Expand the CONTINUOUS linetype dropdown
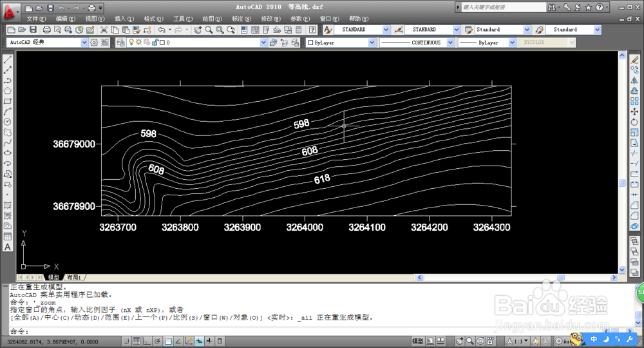The image size is (644, 348). point(451,43)
